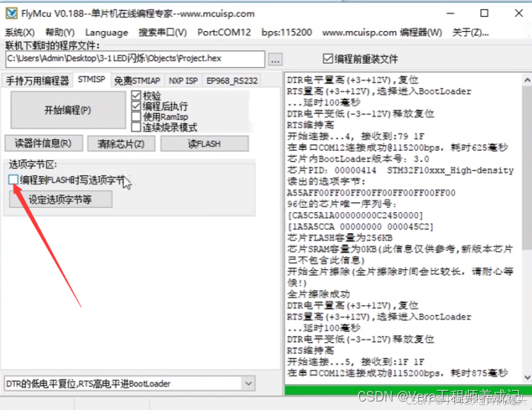This screenshot has width=532, height=410.
Task: Enable 编程到FLASH时写选项字节 checkbox
Action: [13, 180]
